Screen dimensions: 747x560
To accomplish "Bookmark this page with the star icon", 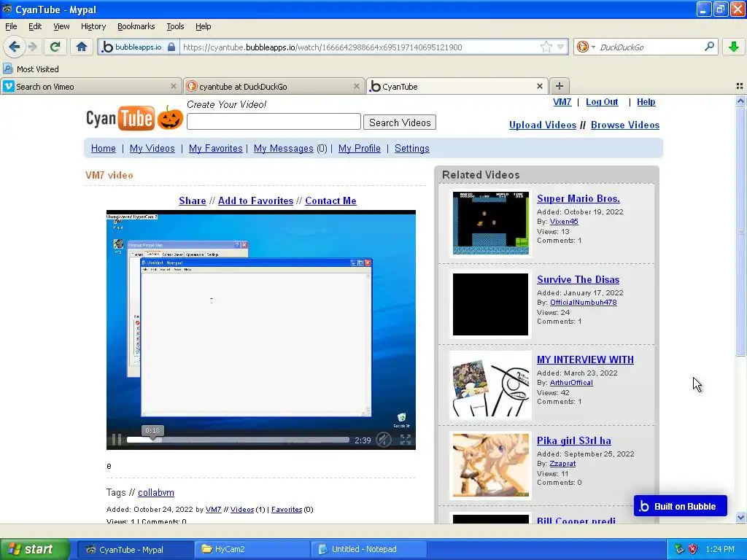I will click(x=546, y=47).
